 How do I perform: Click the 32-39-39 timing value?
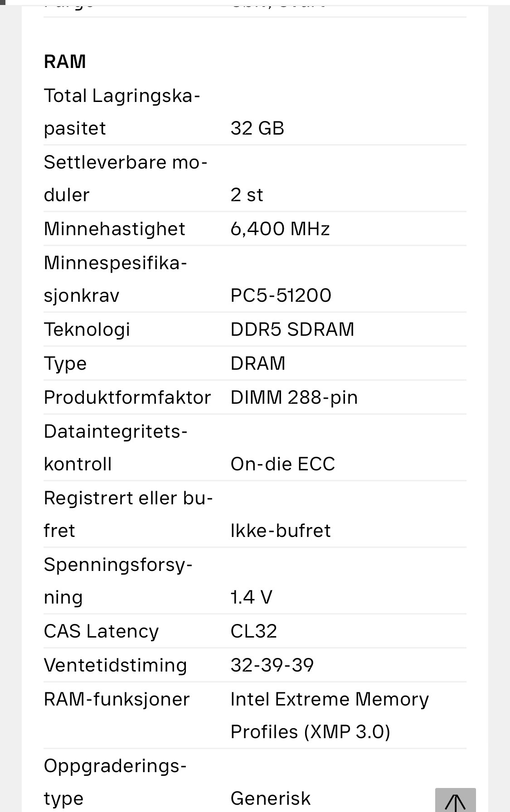(272, 665)
